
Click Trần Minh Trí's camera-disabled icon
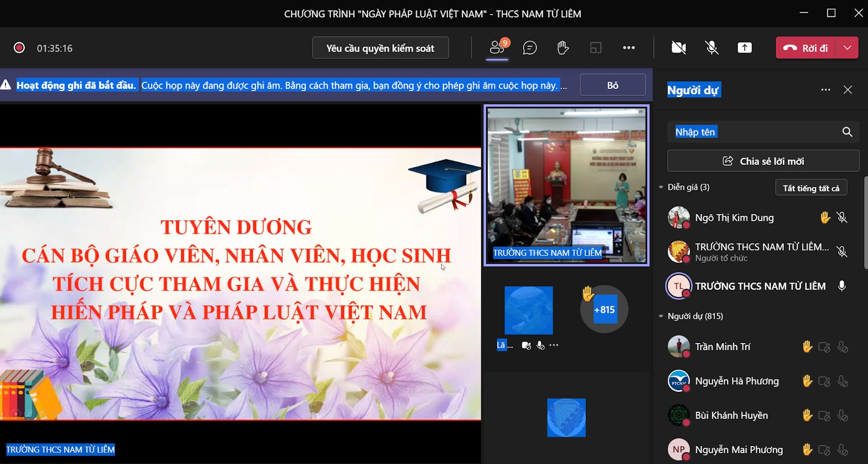coord(824,347)
